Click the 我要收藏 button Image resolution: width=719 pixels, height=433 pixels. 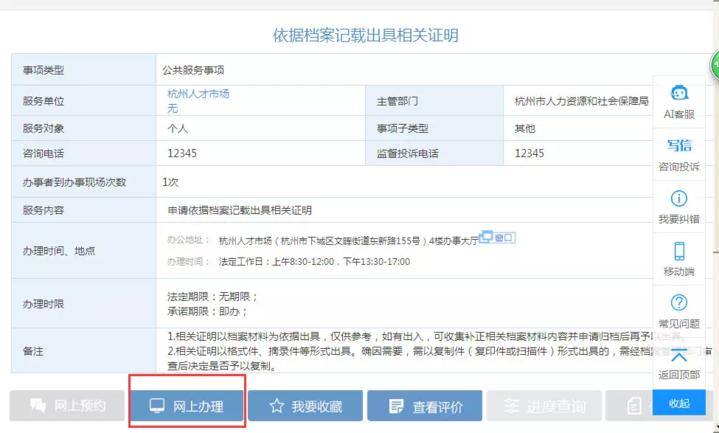click(305, 405)
